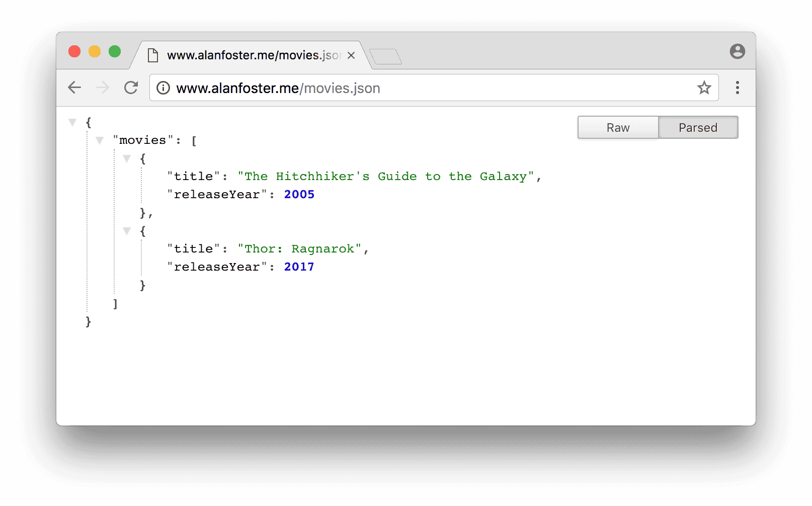Click the "releaseYear" key beside 2005

point(217,195)
